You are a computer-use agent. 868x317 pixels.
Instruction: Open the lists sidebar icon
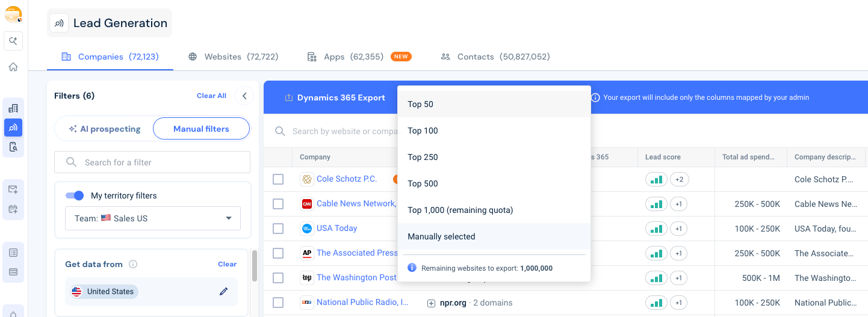[13, 253]
